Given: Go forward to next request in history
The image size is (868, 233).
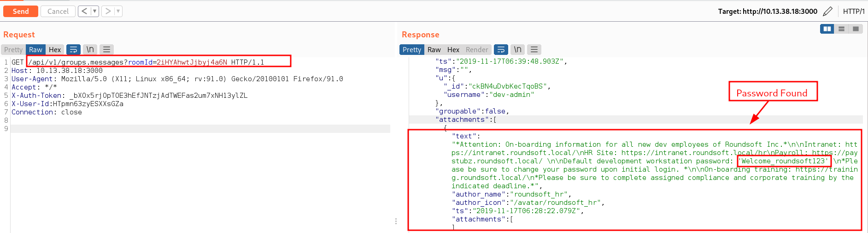Looking at the screenshot, I should click(x=108, y=11).
